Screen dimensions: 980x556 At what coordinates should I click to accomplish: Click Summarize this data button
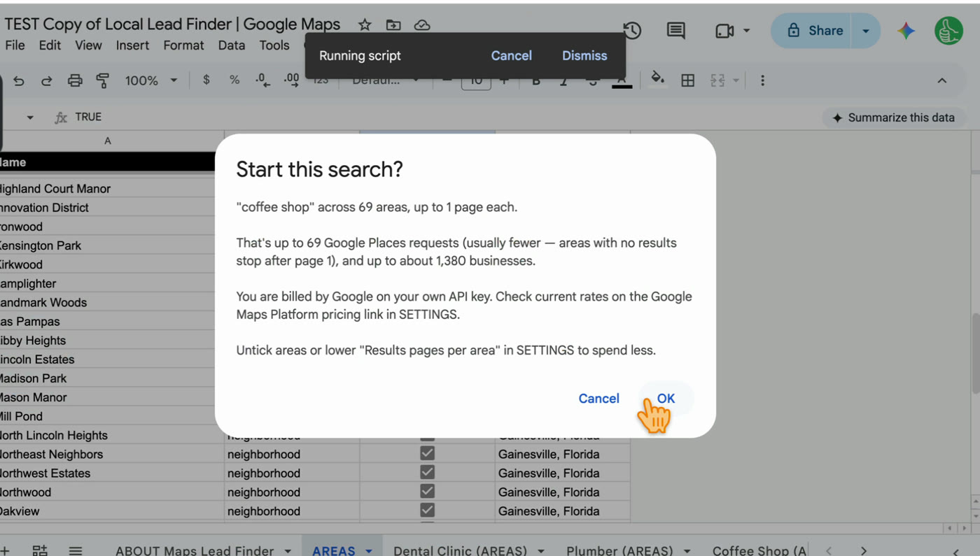click(x=894, y=117)
